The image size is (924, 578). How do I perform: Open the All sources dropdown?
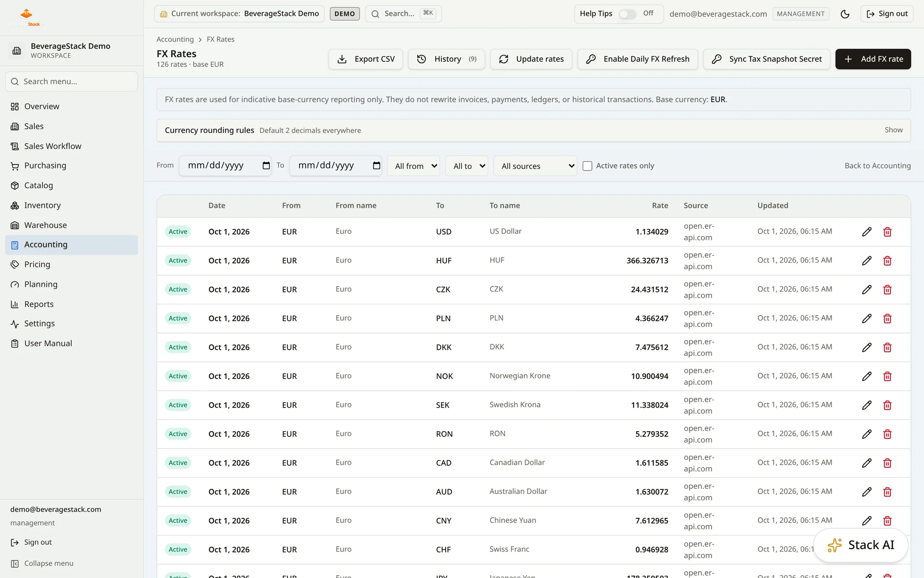click(535, 166)
